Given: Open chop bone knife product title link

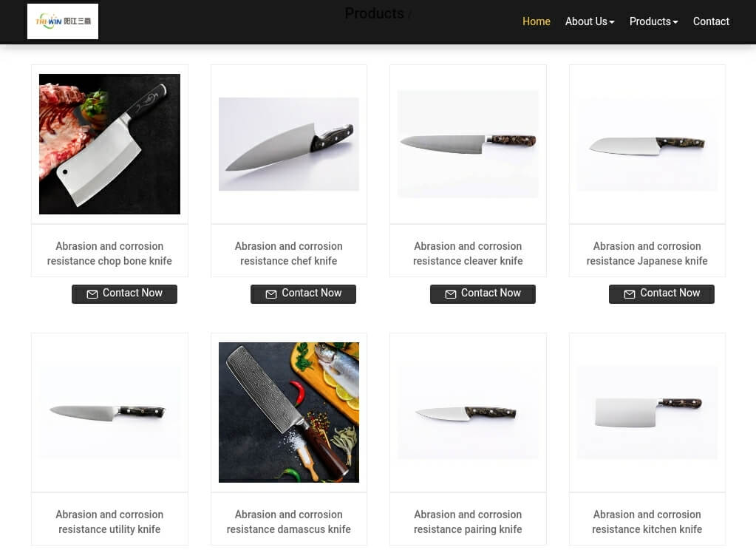Looking at the screenshot, I should tap(109, 254).
